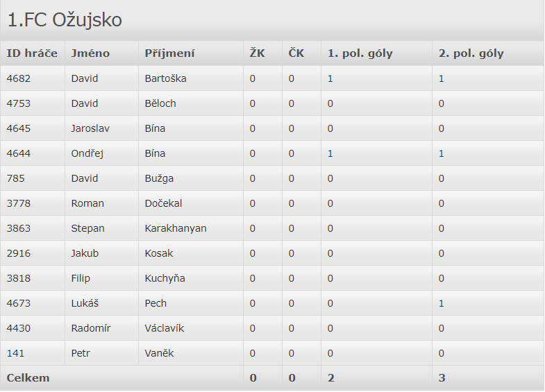Select the Karakhanyan surname cell

176,228
